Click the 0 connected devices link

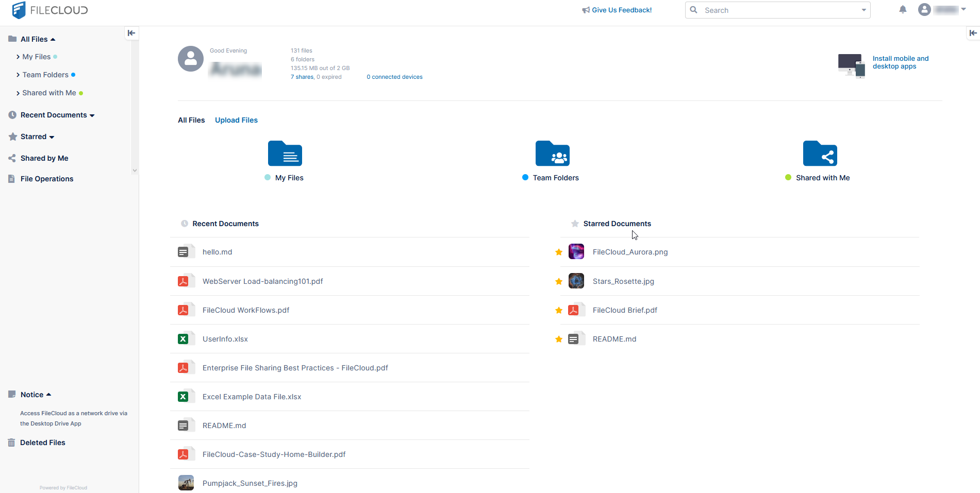tap(394, 77)
